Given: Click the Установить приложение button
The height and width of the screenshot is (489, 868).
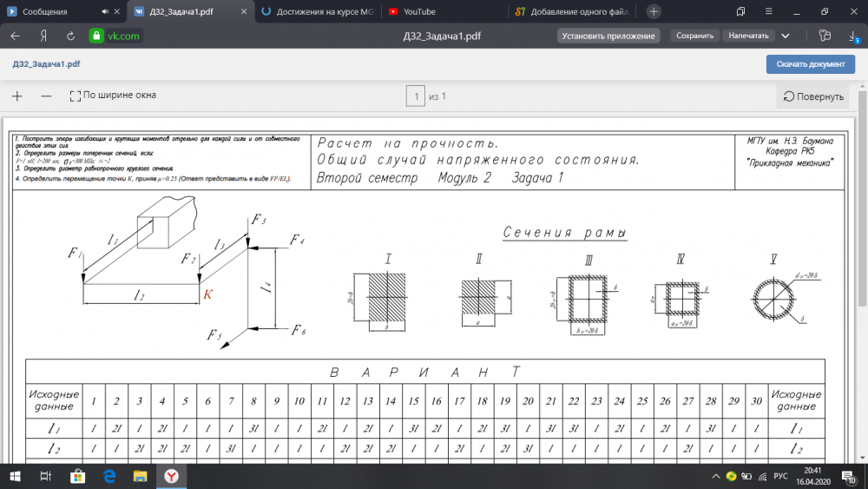Looking at the screenshot, I should tap(608, 36).
